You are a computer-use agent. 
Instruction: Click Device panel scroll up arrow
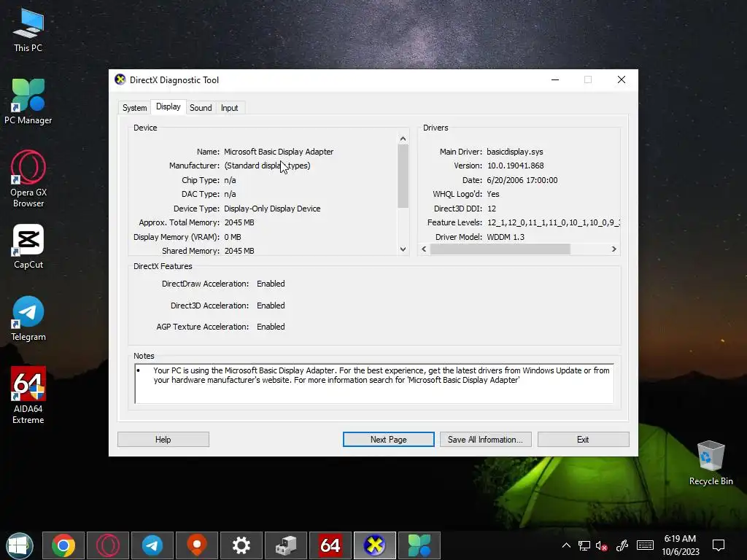pyautogui.click(x=403, y=139)
